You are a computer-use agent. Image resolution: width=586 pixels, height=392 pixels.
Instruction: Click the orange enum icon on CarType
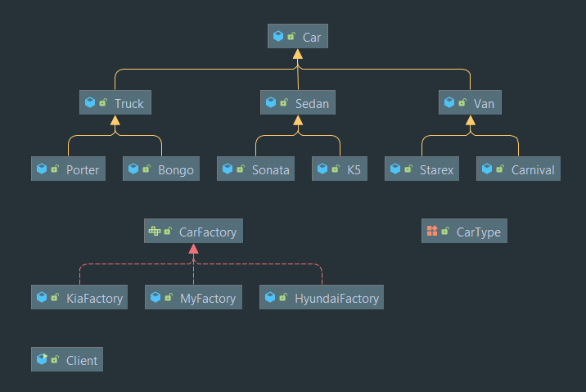pos(432,231)
